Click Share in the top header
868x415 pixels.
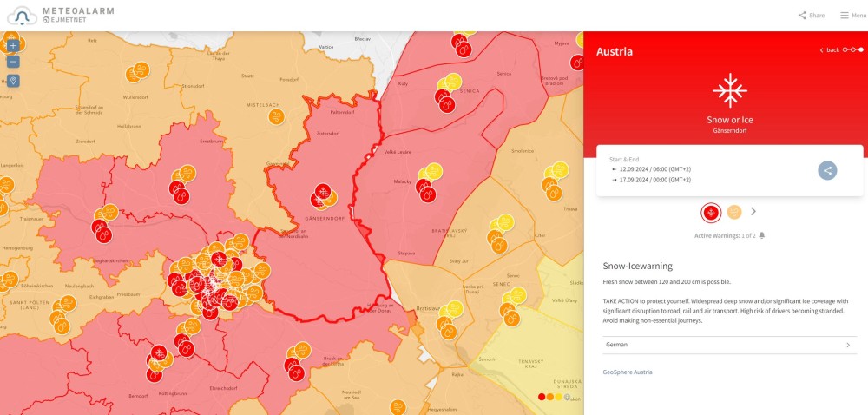point(811,16)
